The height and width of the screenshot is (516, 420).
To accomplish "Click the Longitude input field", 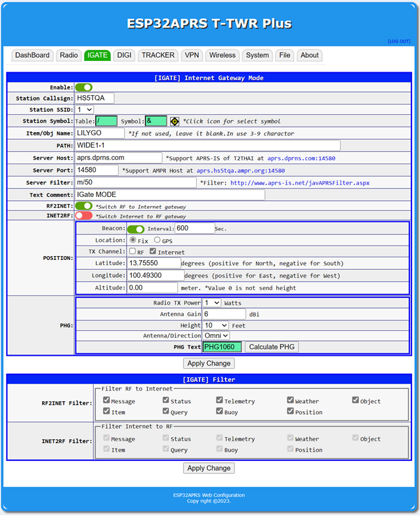I will tap(156, 275).
